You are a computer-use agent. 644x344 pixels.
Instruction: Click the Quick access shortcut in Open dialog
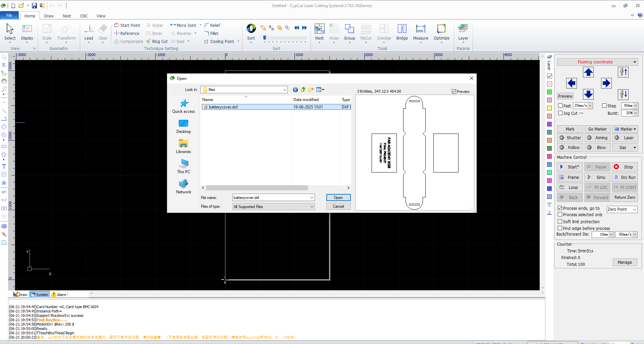[x=183, y=106]
